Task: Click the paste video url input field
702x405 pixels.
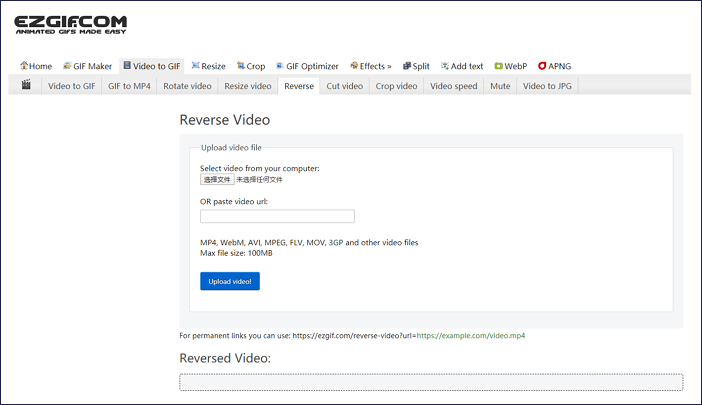Action: [277, 216]
